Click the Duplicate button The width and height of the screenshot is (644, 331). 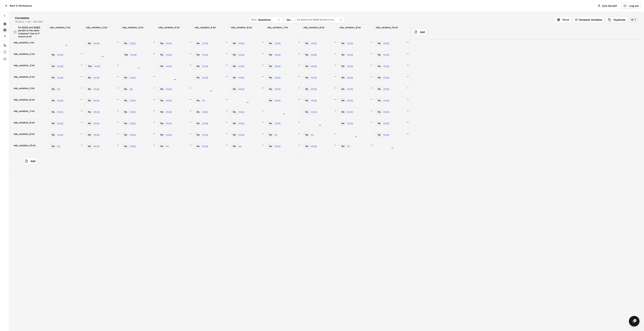click(616, 20)
